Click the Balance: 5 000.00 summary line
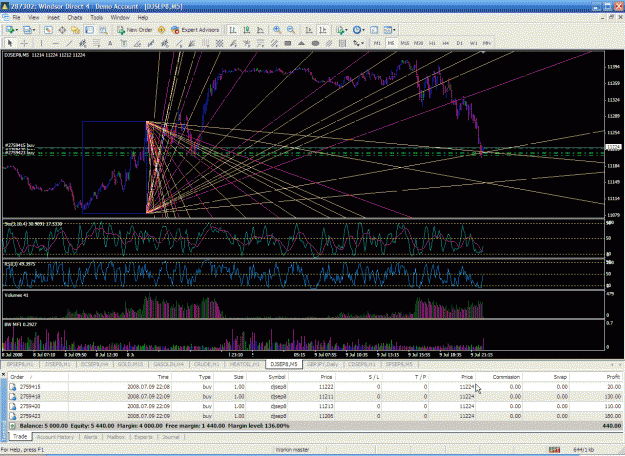The image size is (625, 456). click(x=155, y=426)
